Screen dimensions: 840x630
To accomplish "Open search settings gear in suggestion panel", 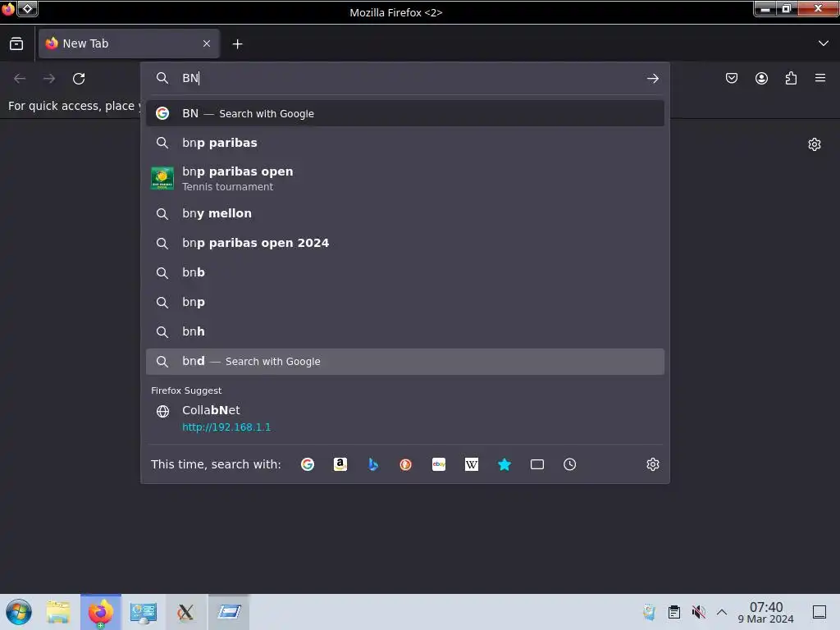I will click(x=652, y=464).
